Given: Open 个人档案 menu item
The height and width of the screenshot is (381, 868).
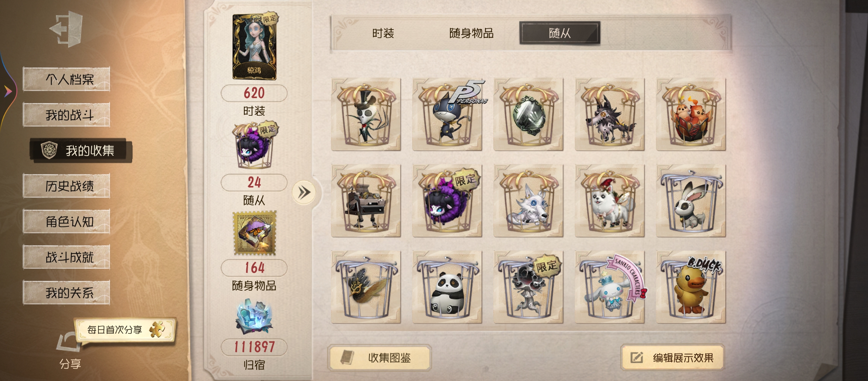Looking at the screenshot, I should pyautogui.click(x=66, y=79).
